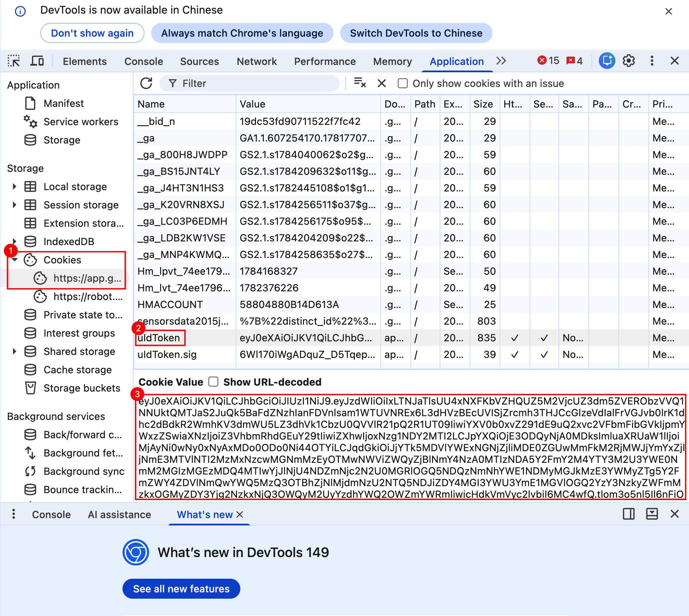
Task: Click Always match Chrome's language
Action: 242,33
